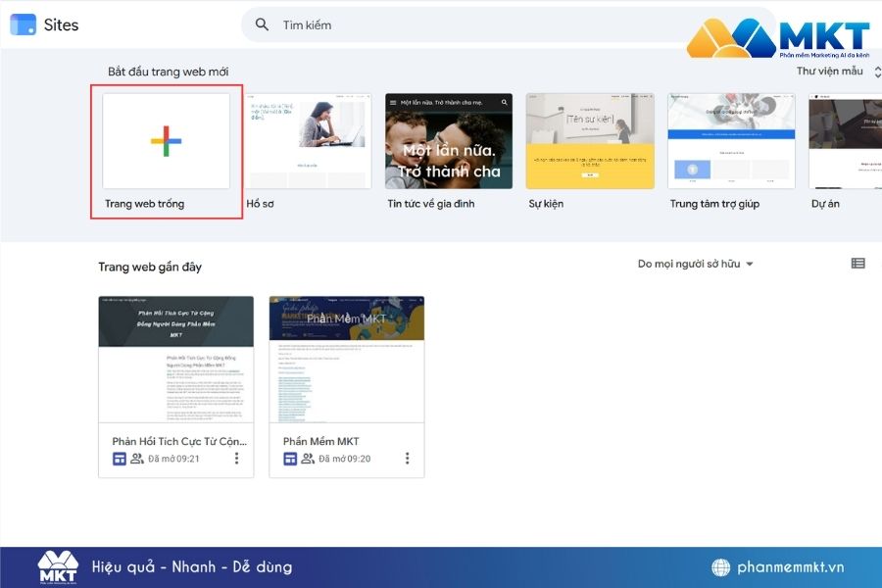Click the Phần Mềm MKT site title
The width and height of the screenshot is (882, 588).
tap(320, 442)
